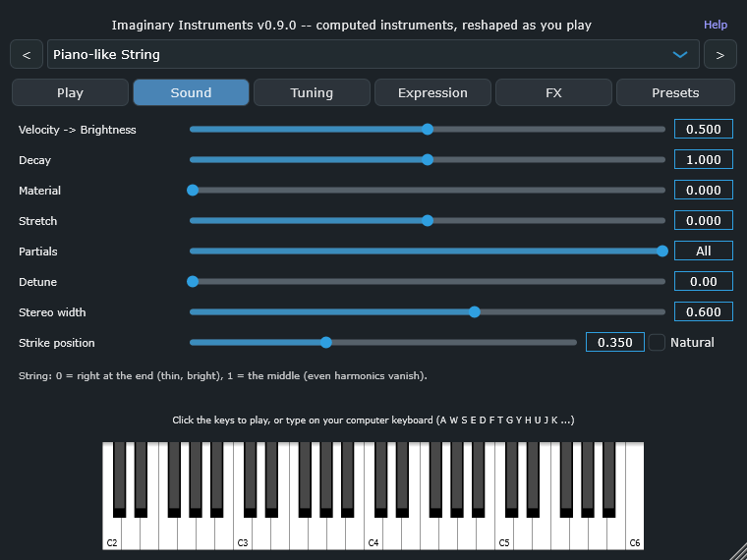Open the Piano-like String preset dropdown
This screenshot has height=560, width=747.
click(373, 54)
